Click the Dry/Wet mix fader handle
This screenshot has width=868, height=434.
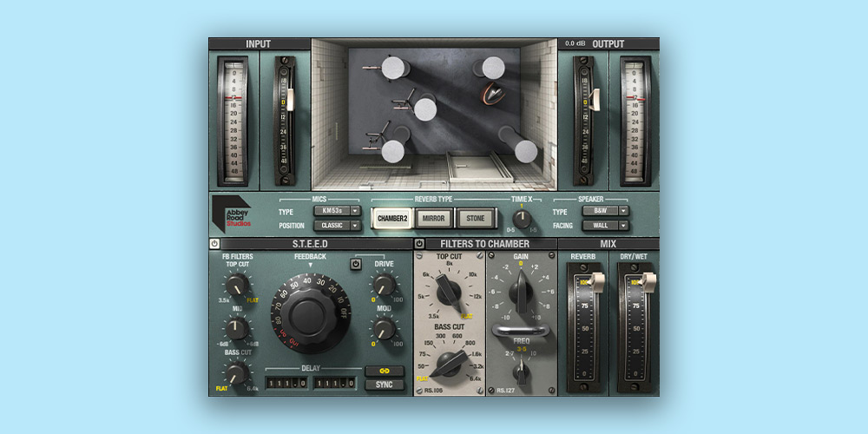click(x=648, y=282)
